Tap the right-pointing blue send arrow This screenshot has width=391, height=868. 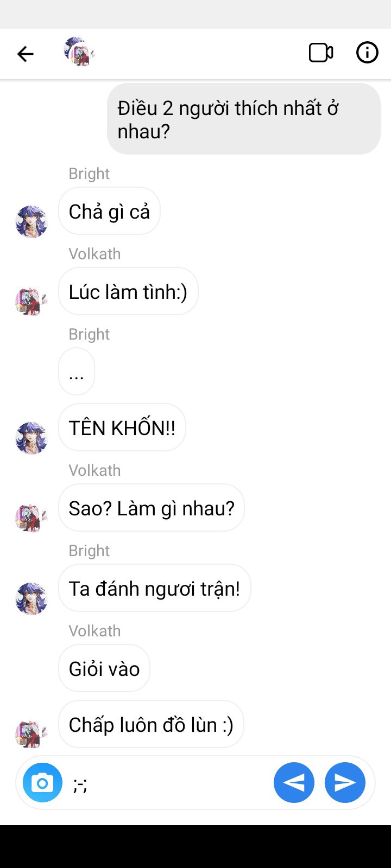tap(345, 782)
